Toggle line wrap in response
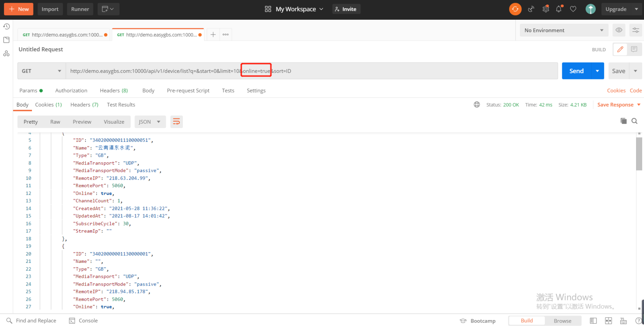 [177, 122]
